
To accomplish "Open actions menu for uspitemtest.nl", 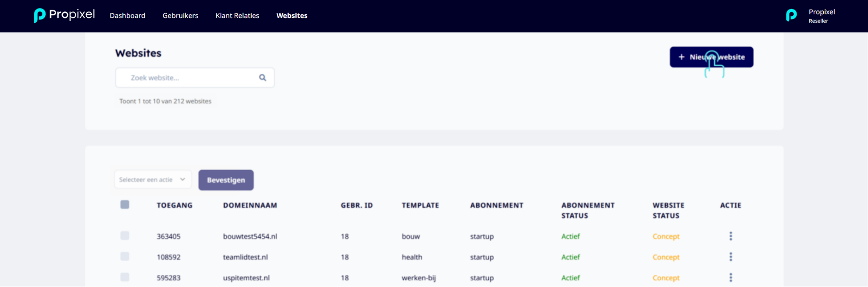I will pos(731,277).
